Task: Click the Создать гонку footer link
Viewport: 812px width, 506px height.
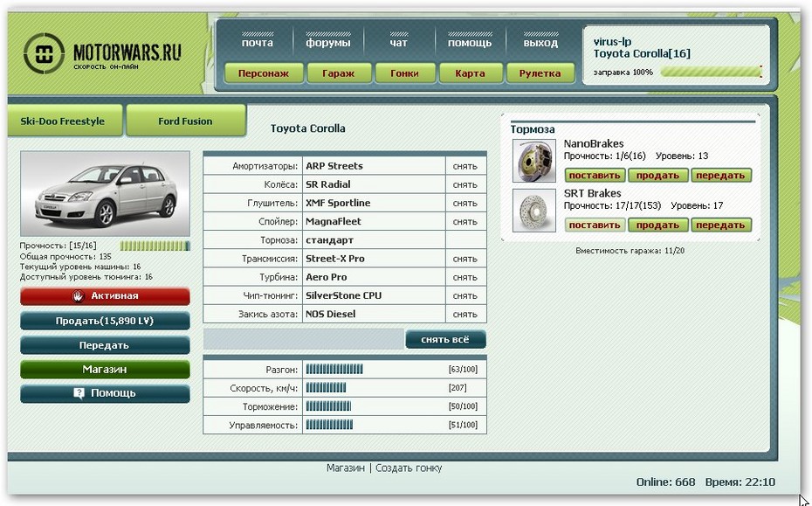Action: [x=409, y=468]
